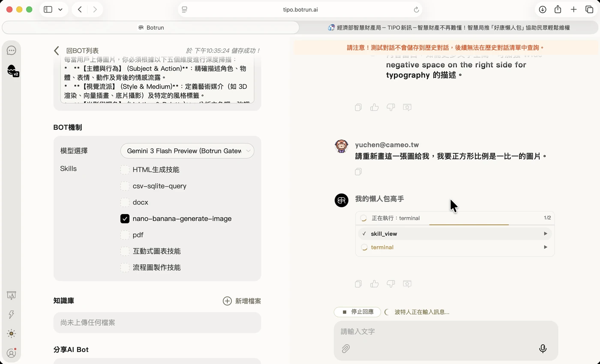Click the lightning bolt icon in sidebar
Screen dimensions: 600x364
coord(12,314)
